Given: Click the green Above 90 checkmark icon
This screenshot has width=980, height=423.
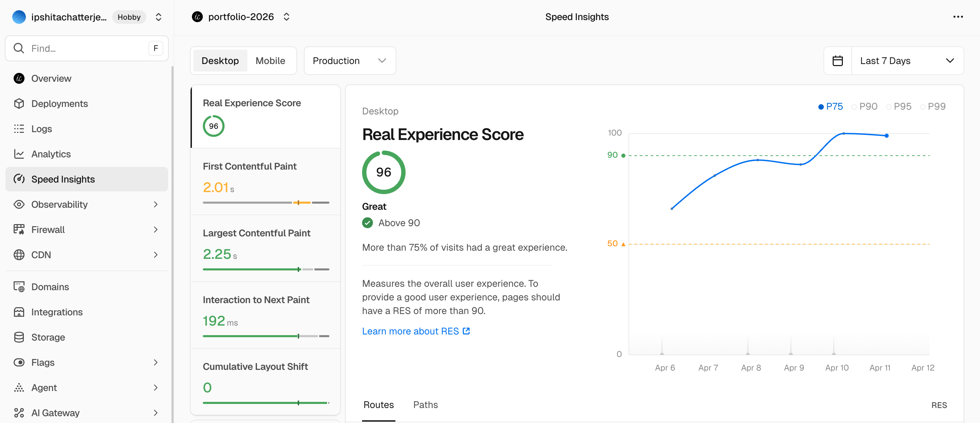Looking at the screenshot, I should point(367,223).
